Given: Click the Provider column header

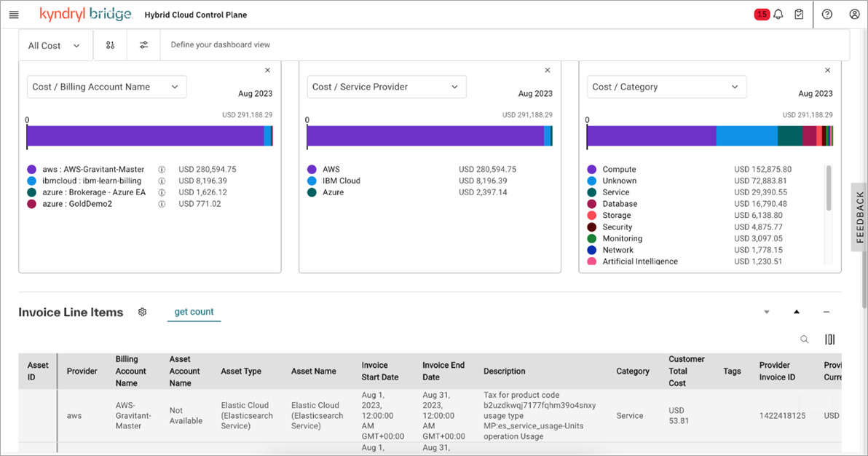Looking at the screenshot, I should pos(82,372).
